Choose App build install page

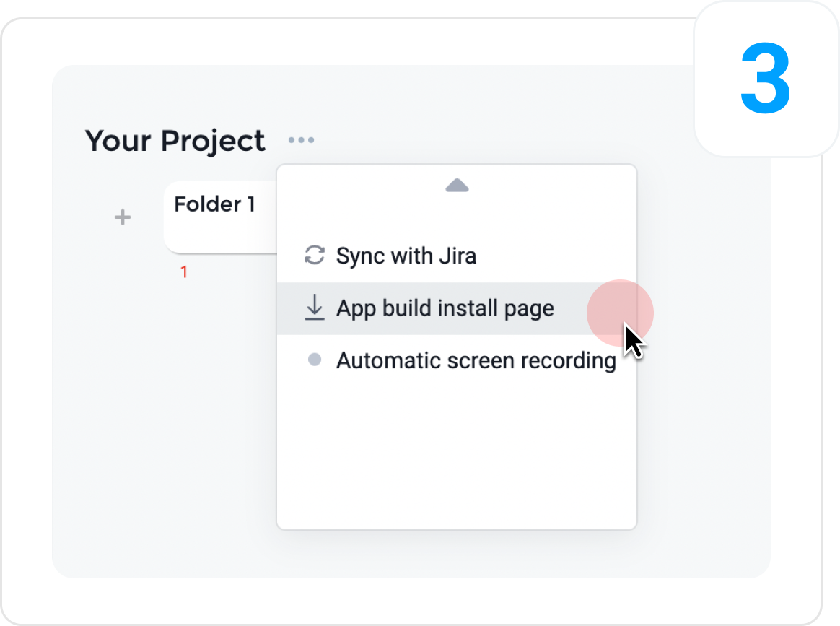(x=445, y=308)
